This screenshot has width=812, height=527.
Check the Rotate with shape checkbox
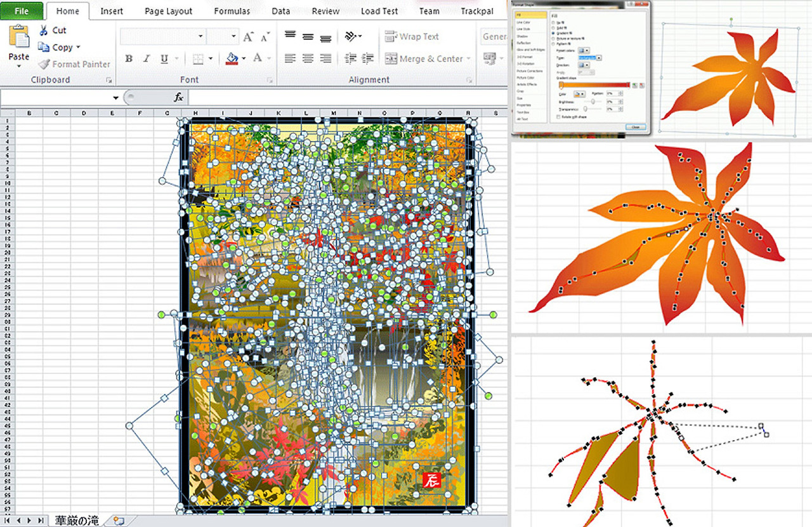(557, 117)
